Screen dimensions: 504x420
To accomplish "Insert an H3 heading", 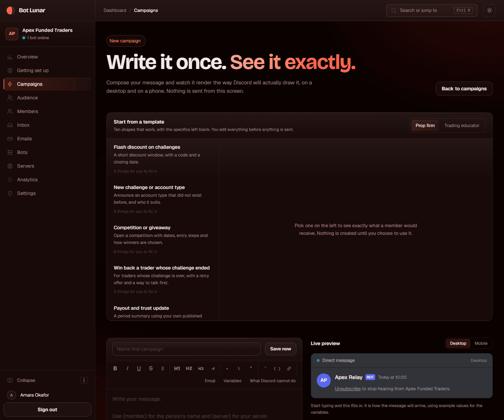I will pyautogui.click(x=201, y=368).
